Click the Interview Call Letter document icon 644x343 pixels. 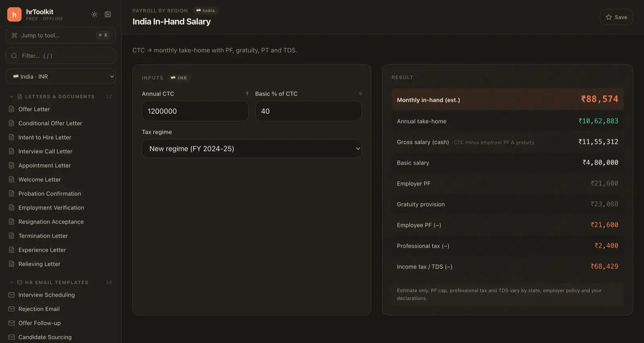[12, 151]
